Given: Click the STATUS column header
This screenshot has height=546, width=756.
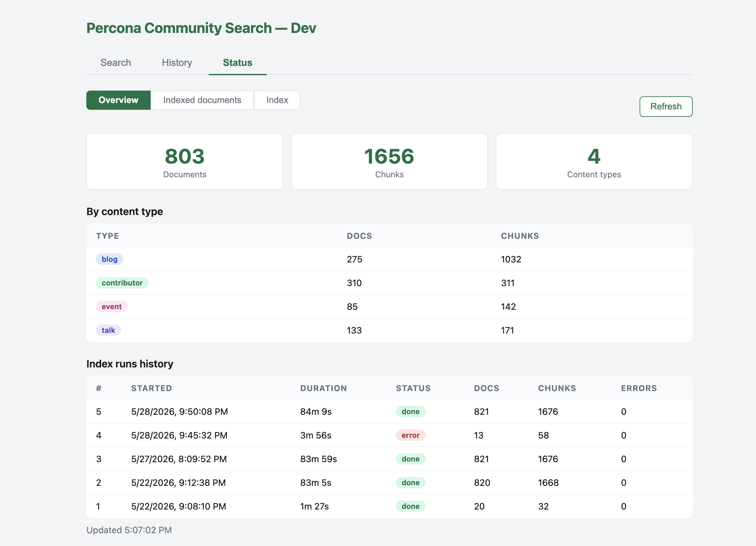Looking at the screenshot, I should (x=413, y=388).
